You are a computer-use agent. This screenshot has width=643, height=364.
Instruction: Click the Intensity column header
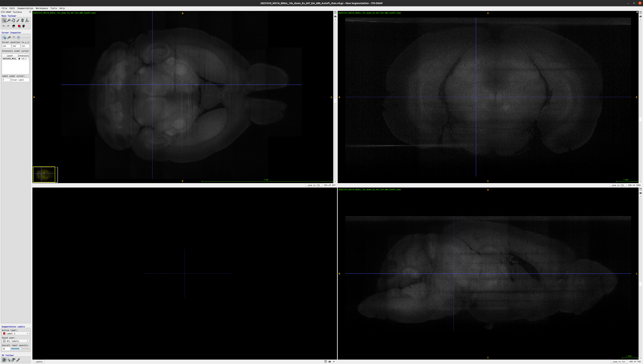pyautogui.click(x=23, y=56)
